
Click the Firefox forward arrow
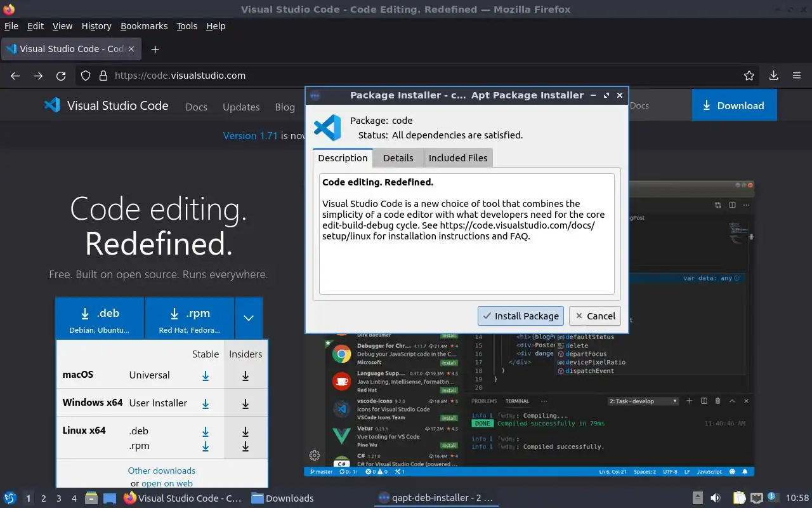(38, 76)
